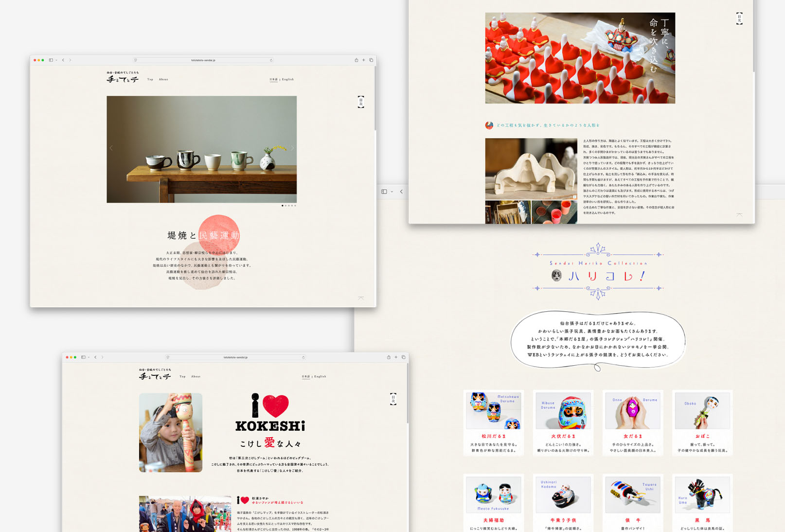Click the 目次 contents icon beside the cups photo
The height and width of the screenshot is (532, 785).
point(361,102)
